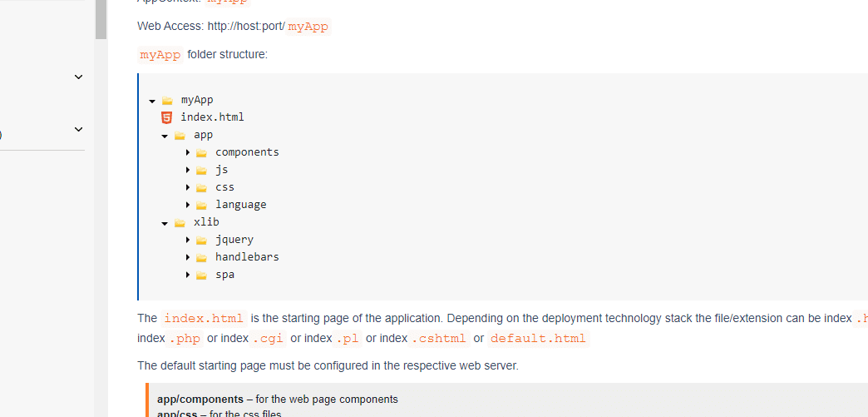Click the sidebar vertical scrollbar thumb
868x417 pixels.
point(101,19)
